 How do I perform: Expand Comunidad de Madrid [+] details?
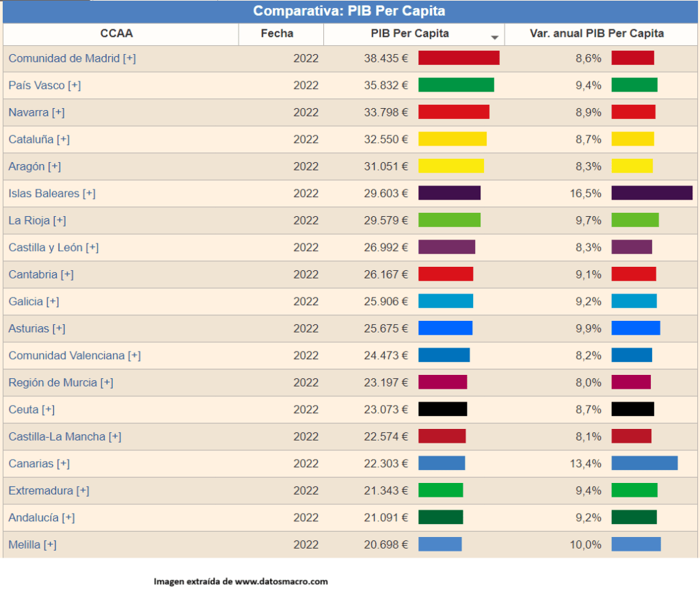point(72,59)
